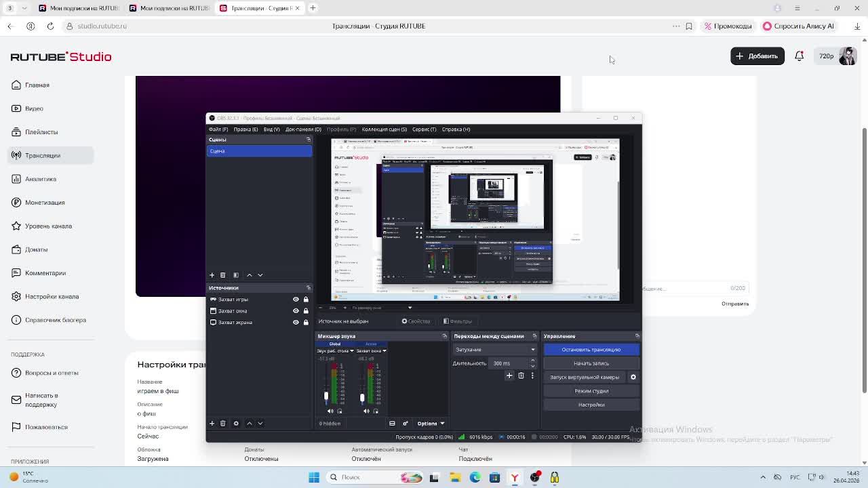Move source down in Sources panel

[260, 424]
